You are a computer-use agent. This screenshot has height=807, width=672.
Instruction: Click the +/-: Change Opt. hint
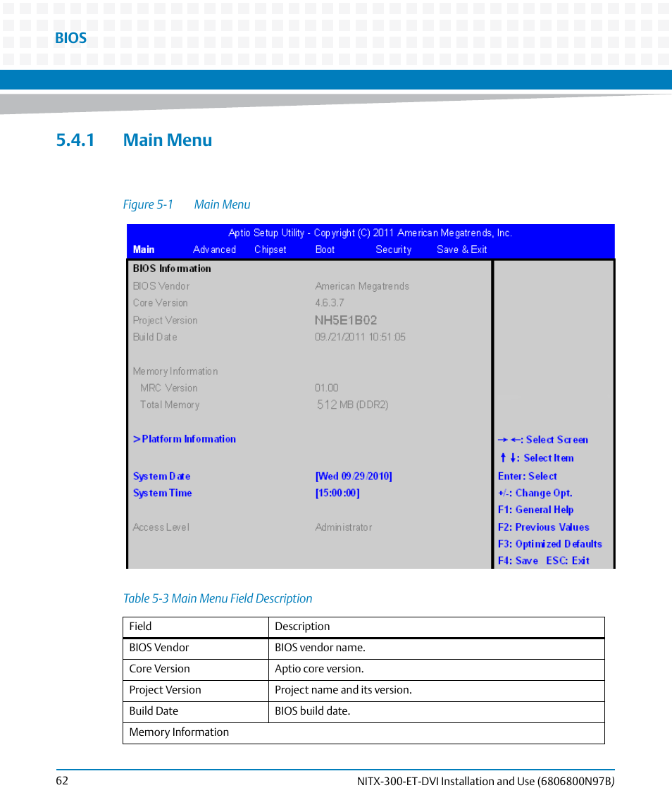click(x=535, y=493)
